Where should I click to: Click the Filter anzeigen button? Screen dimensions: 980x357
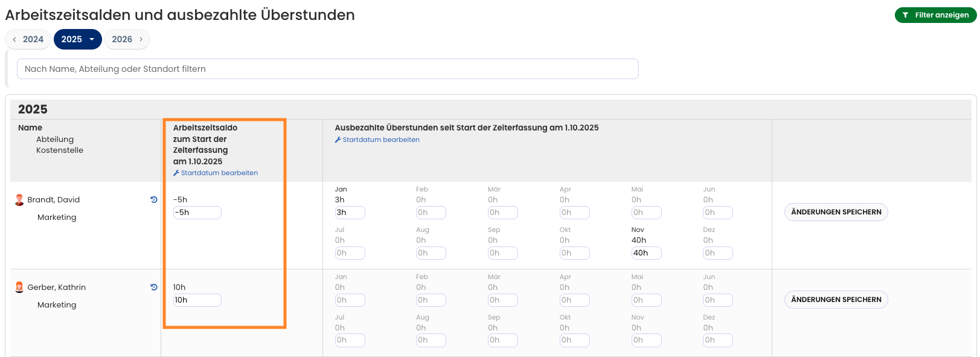pos(935,15)
